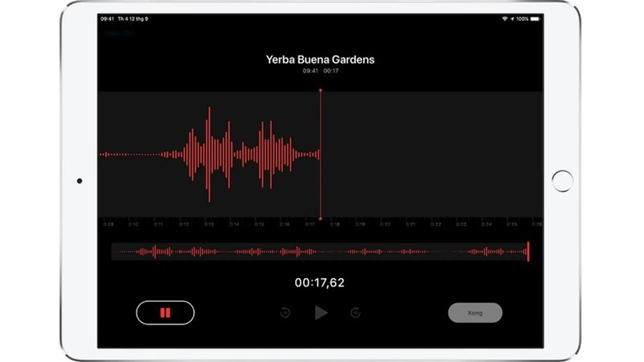Tap the 09:41 status bar clock

click(x=107, y=19)
